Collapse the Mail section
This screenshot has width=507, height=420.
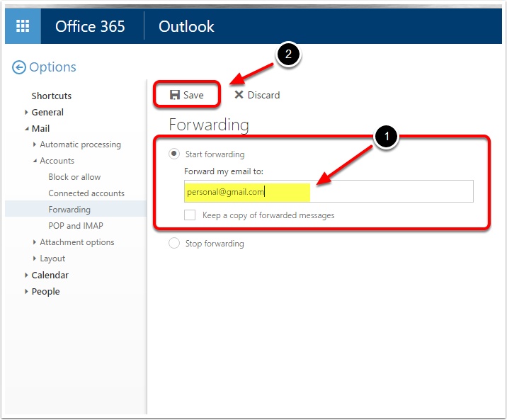click(26, 129)
